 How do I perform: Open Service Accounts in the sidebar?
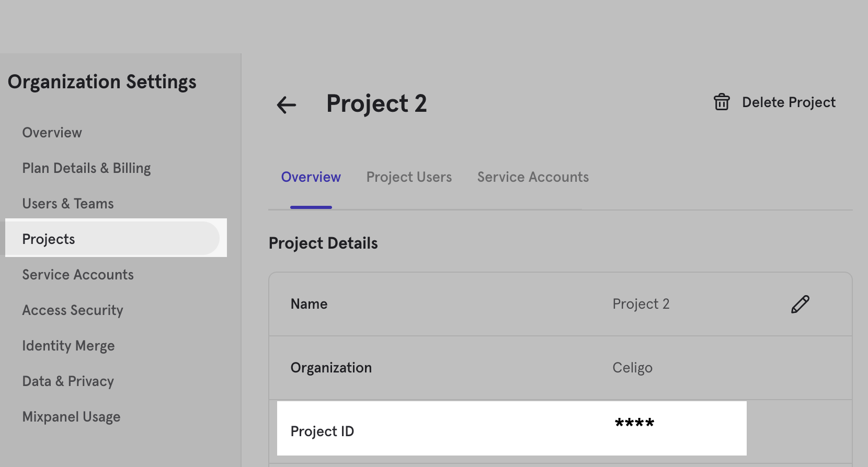pyautogui.click(x=78, y=275)
